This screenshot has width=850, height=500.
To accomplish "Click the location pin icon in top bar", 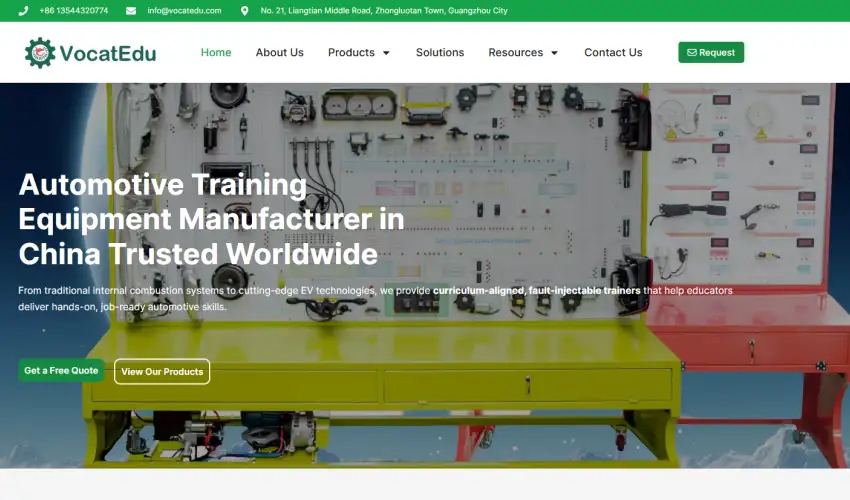I will tap(244, 11).
